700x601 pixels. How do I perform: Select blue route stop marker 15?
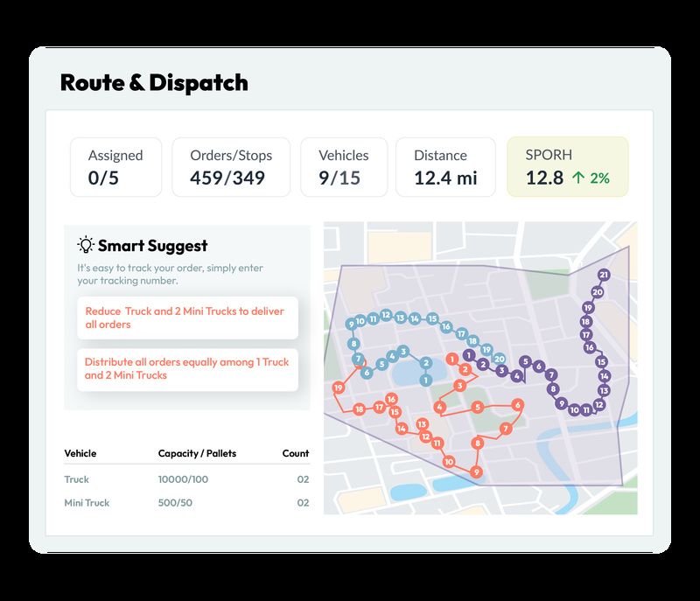[x=431, y=318]
